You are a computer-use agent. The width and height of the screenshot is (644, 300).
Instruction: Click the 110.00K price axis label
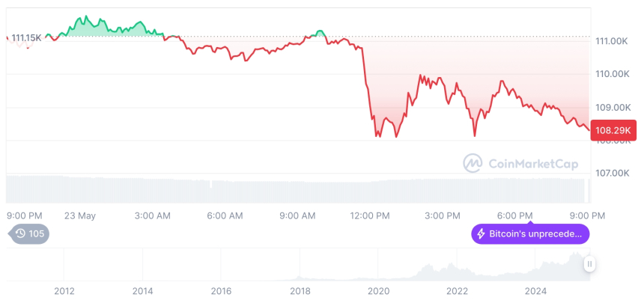pos(611,74)
